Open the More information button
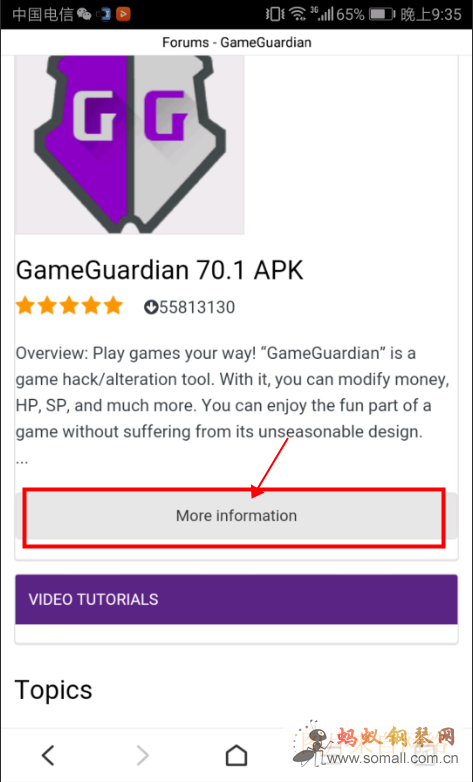Viewport: 473px width, 782px height. click(236, 515)
